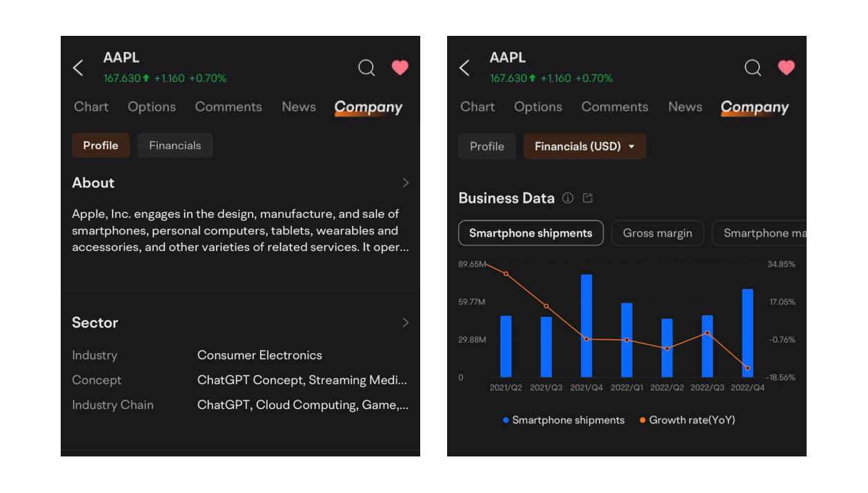The height and width of the screenshot is (493, 868).
Task: Toggle favorite heart in left AAPL panel
Action: click(400, 67)
